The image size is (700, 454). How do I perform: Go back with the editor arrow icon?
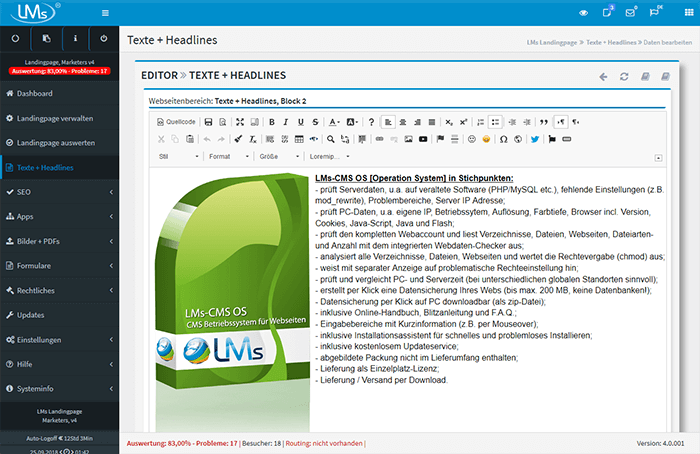603,77
